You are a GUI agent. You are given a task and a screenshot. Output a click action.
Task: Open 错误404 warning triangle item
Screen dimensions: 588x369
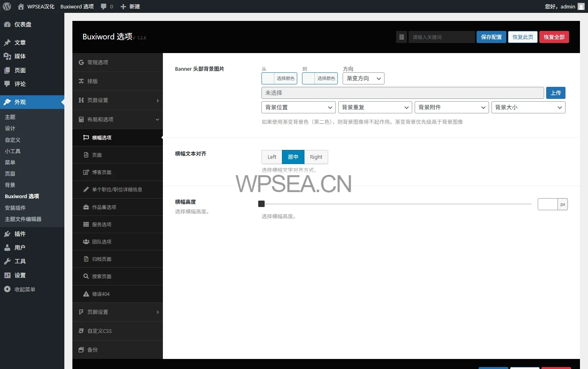point(86,294)
